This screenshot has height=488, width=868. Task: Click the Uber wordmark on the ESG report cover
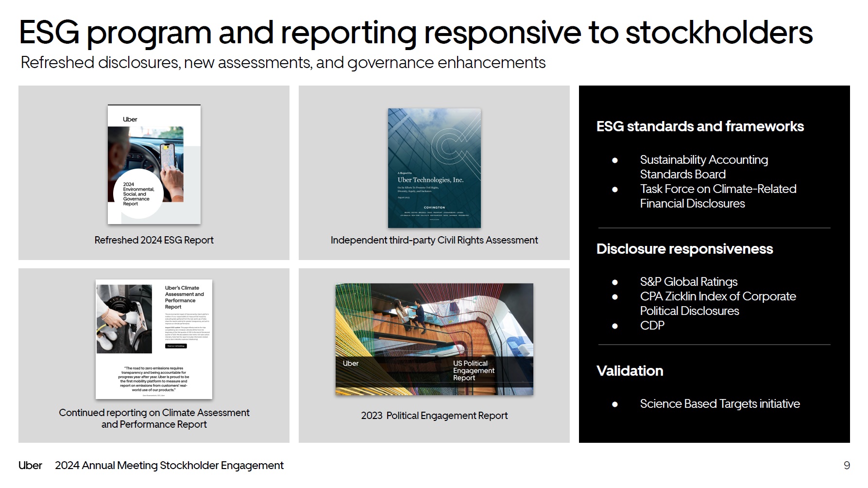point(130,120)
